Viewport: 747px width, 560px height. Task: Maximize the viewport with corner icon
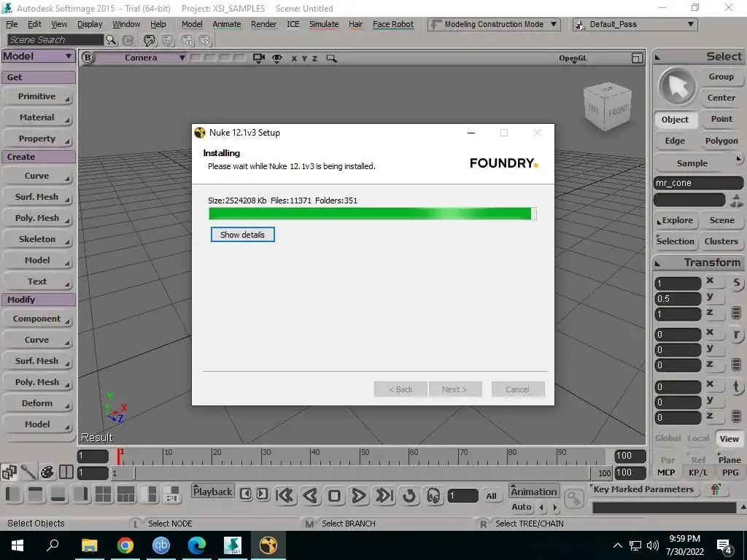(637, 58)
